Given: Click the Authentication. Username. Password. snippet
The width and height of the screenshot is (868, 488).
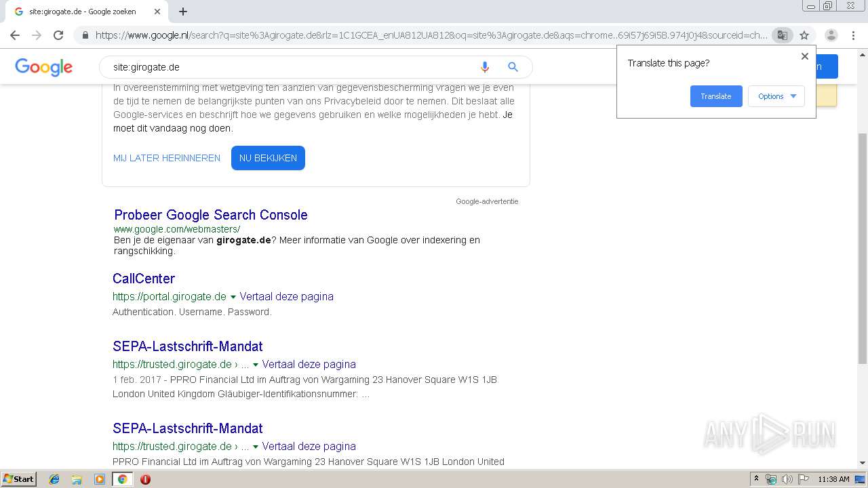Looking at the screenshot, I should pyautogui.click(x=192, y=312).
